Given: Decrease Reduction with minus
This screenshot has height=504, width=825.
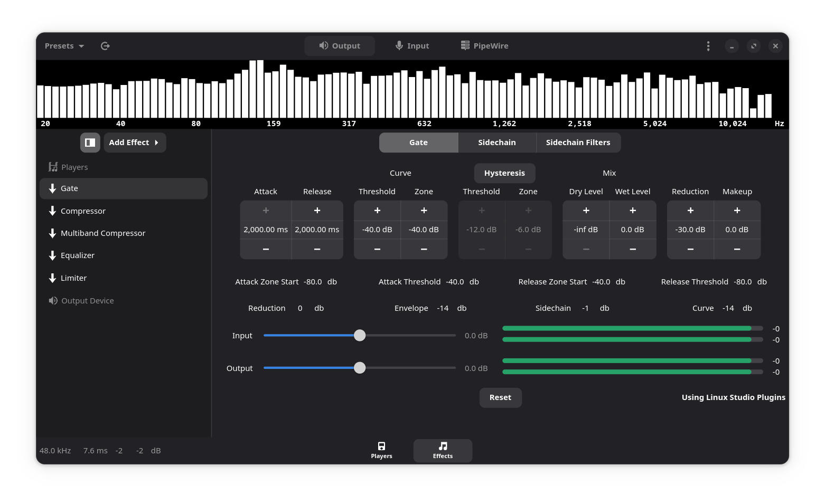Looking at the screenshot, I should [690, 249].
